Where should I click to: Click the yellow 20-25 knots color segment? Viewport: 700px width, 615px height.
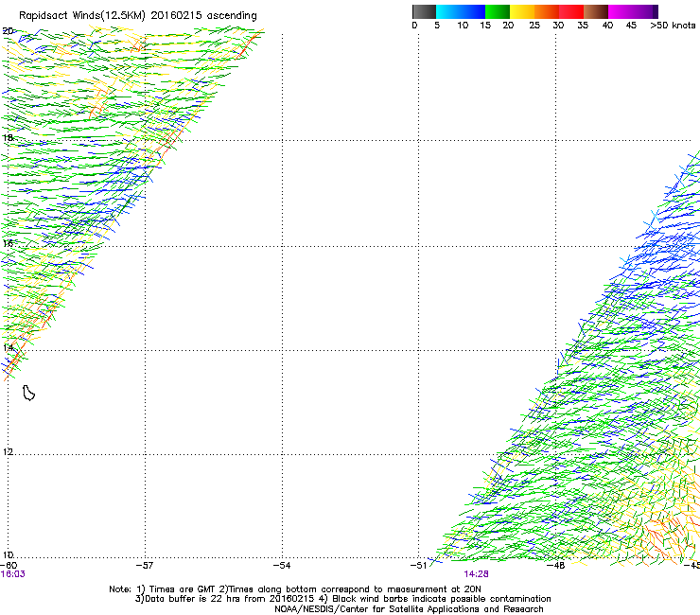coord(522,11)
